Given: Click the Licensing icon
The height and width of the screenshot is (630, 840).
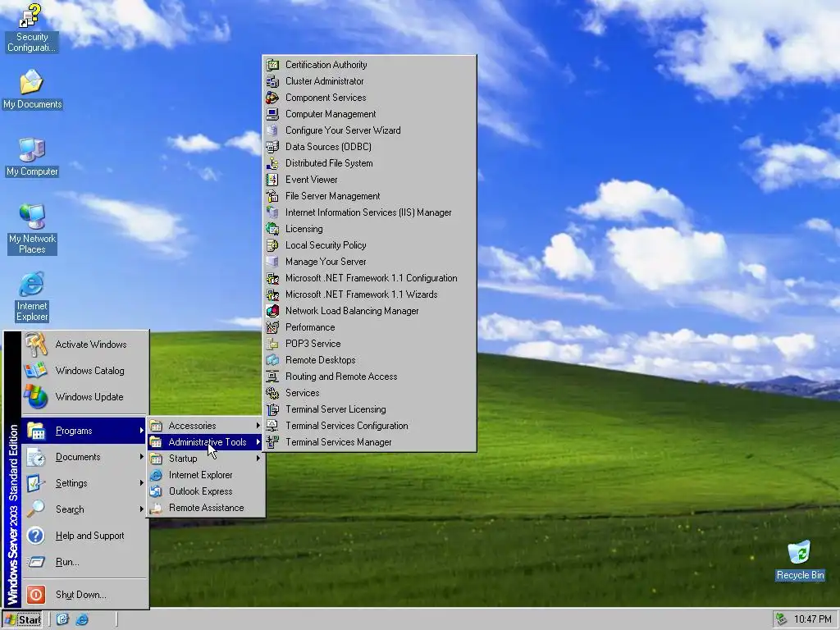Looking at the screenshot, I should point(272,229).
